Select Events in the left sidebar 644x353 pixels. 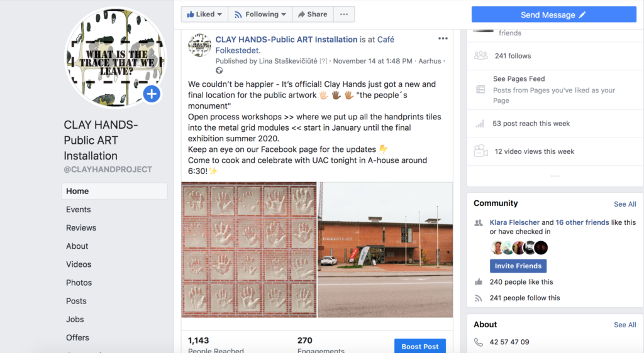click(x=79, y=210)
